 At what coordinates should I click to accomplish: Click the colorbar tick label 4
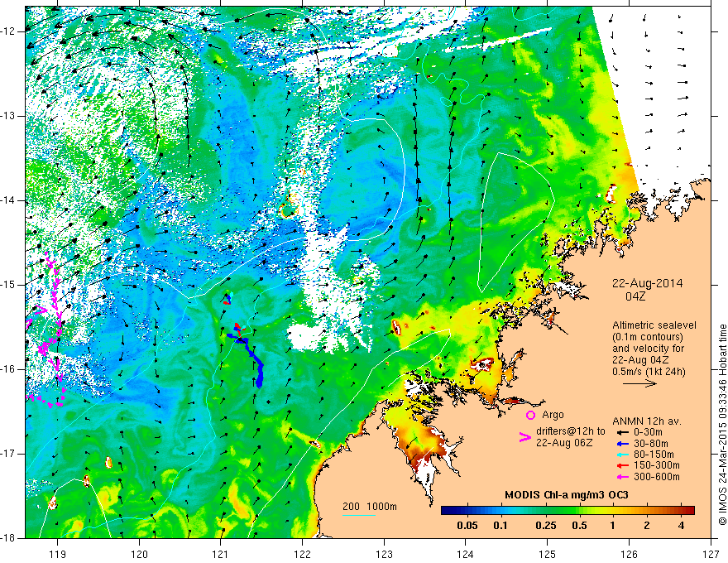[x=681, y=526]
